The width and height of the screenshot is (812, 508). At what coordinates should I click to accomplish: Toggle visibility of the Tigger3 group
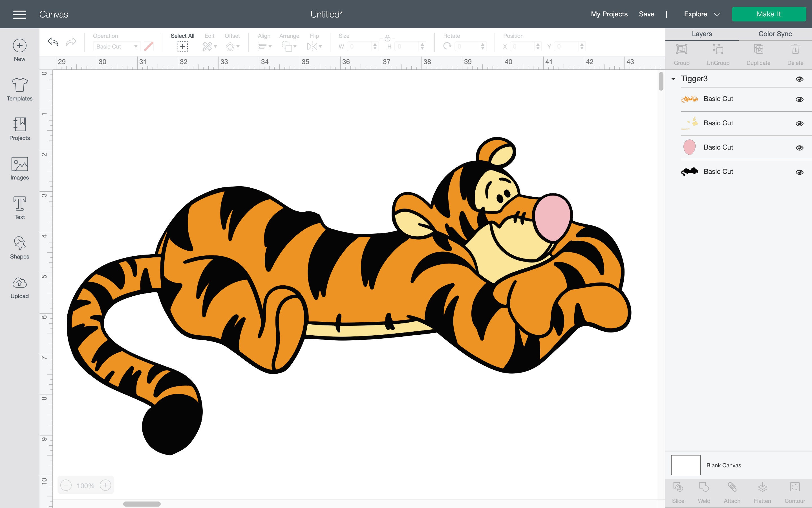(x=799, y=79)
